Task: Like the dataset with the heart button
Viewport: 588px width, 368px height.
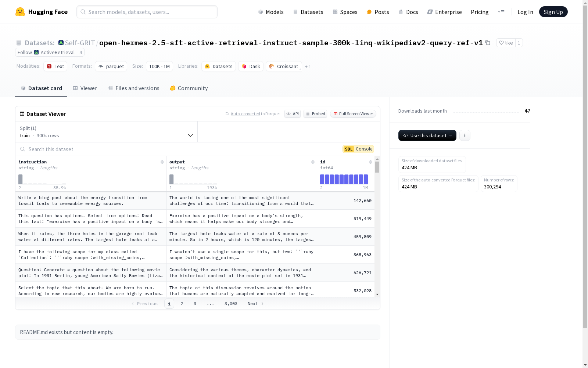Action: [506, 43]
